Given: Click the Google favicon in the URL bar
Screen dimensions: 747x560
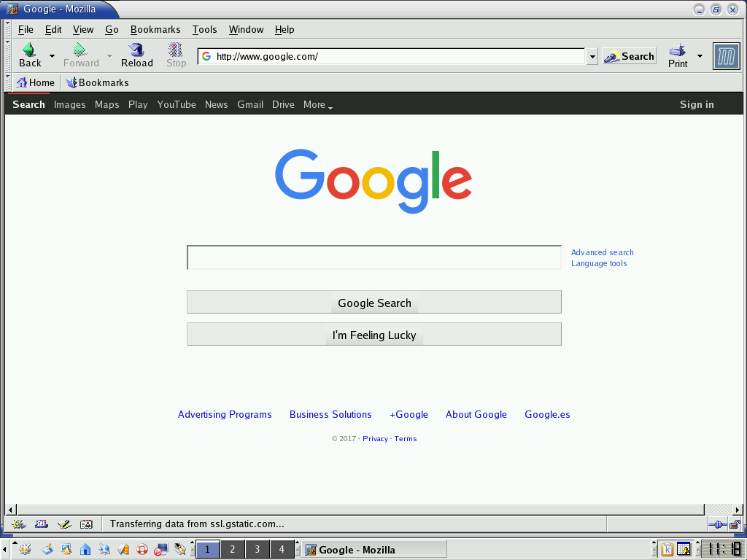Looking at the screenshot, I should 206,56.
